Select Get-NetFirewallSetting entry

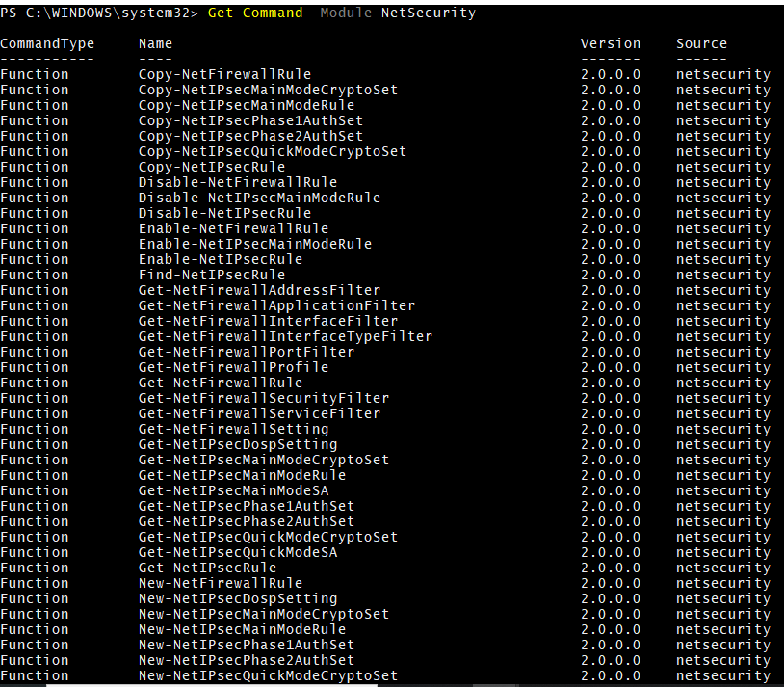point(233,430)
